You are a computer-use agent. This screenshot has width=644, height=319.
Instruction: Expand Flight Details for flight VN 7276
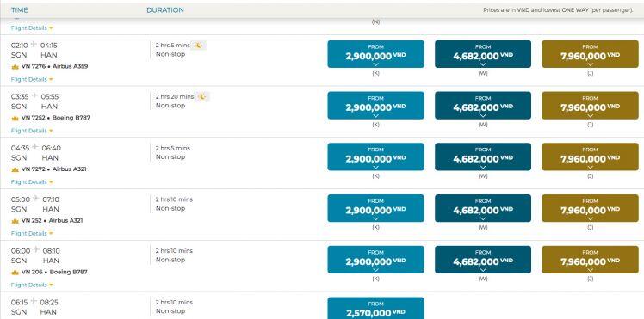(32, 79)
